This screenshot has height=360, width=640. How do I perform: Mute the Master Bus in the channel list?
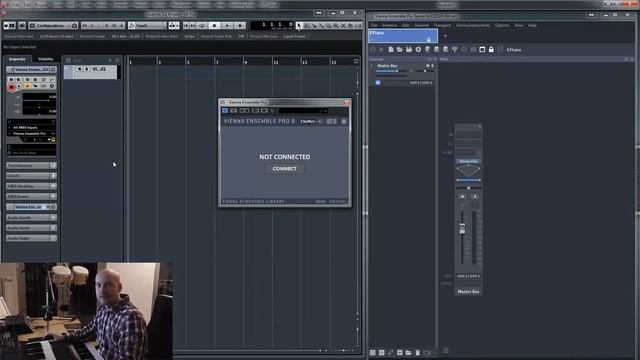point(428,66)
